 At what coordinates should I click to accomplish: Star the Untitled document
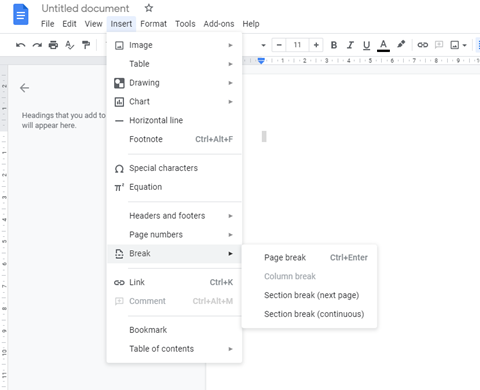pos(149,8)
